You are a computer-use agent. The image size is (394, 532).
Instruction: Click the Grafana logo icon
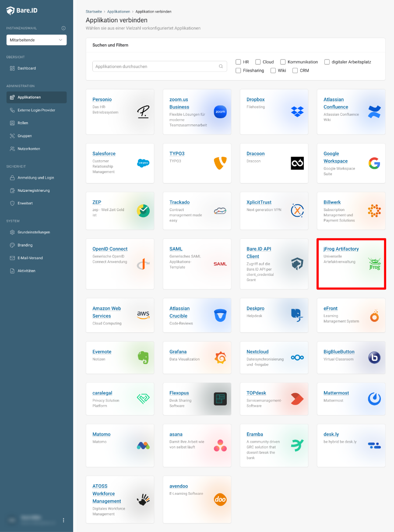220,358
